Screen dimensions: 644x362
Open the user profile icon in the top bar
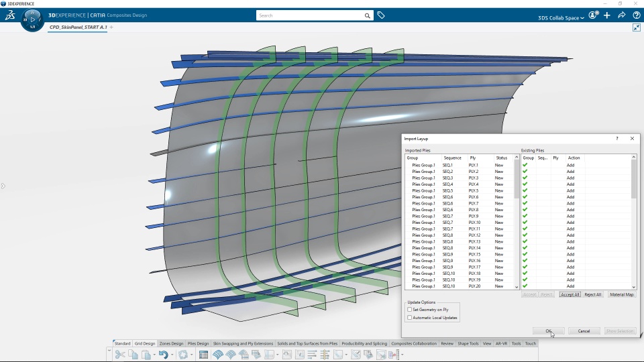tap(592, 15)
